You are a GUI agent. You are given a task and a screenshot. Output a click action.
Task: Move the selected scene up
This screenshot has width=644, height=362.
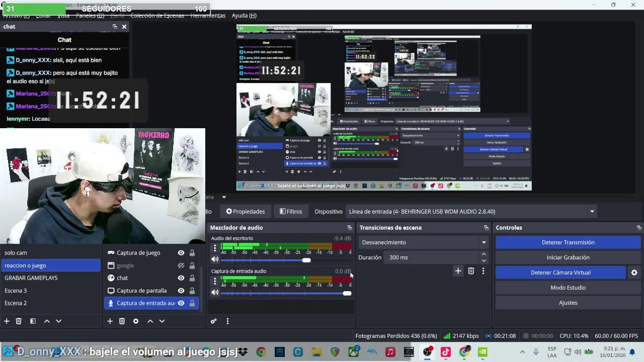tap(47, 321)
